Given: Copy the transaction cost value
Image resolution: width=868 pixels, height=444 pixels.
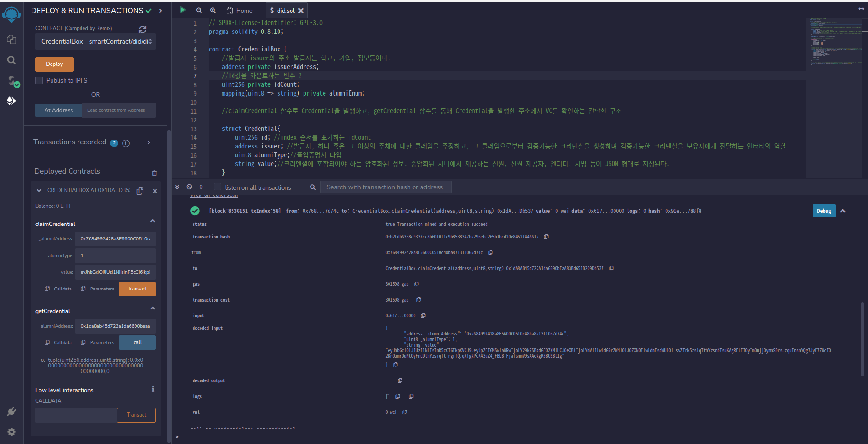Looking at the screenshot, I should point(419,300).
